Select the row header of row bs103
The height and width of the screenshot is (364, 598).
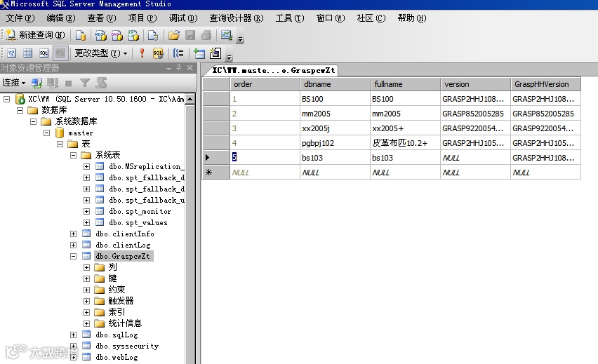click(x=216, y=157)
